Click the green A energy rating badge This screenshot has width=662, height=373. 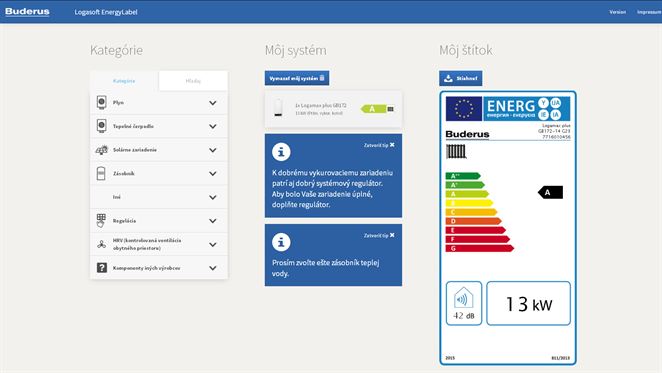pyautogui.click(x=373, y=109)
